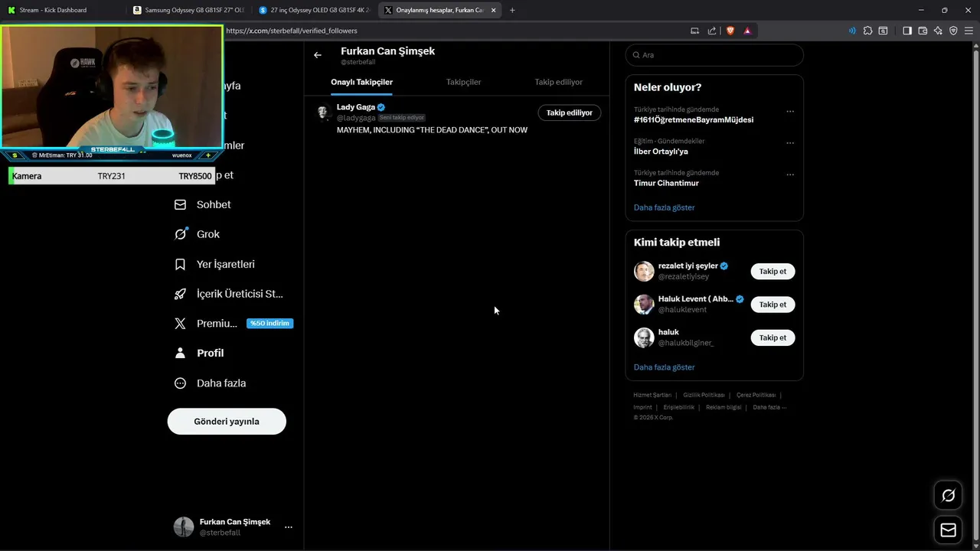Go back with the arrow beside Furkan Can Şimşek
Image resolution: width=980 pixels, height=551 pixels.
(318, 55)
